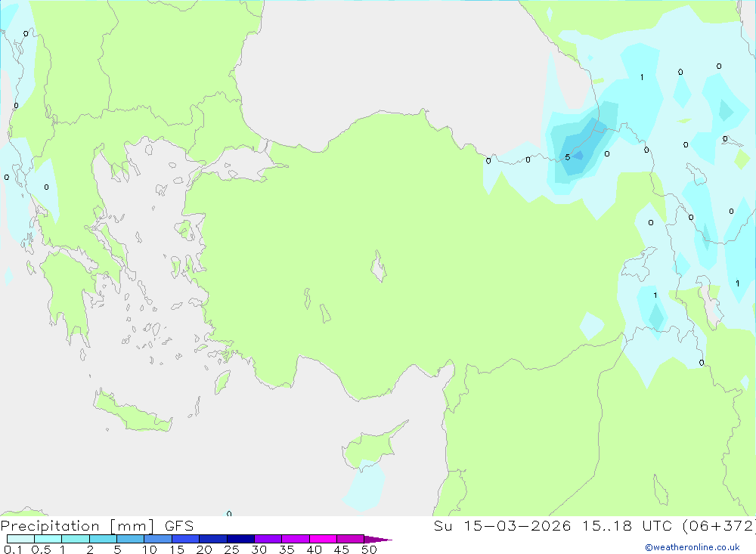The height and width of the screenshot is (554, 756).
Task: Click the '5' precipitation value on the map
Action: click(x=568, y=157)
